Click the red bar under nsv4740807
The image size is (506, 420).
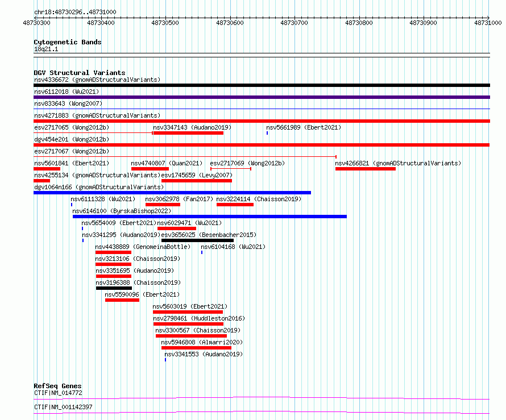pos(150,169)
